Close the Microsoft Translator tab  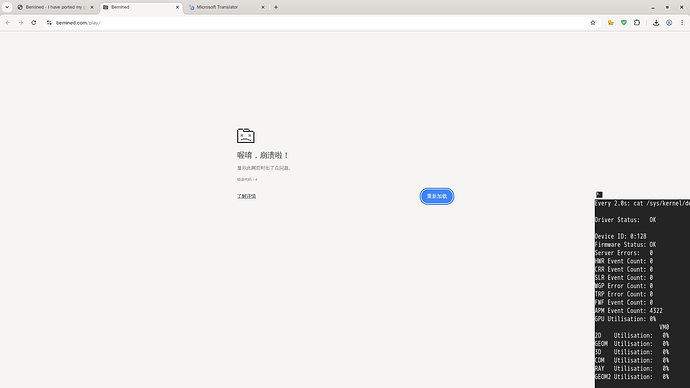(x=263, y=7)
